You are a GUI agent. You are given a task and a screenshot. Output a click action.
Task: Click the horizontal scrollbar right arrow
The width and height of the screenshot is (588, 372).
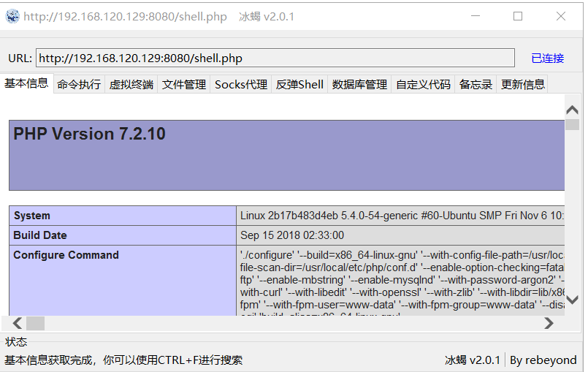(549, 323)
